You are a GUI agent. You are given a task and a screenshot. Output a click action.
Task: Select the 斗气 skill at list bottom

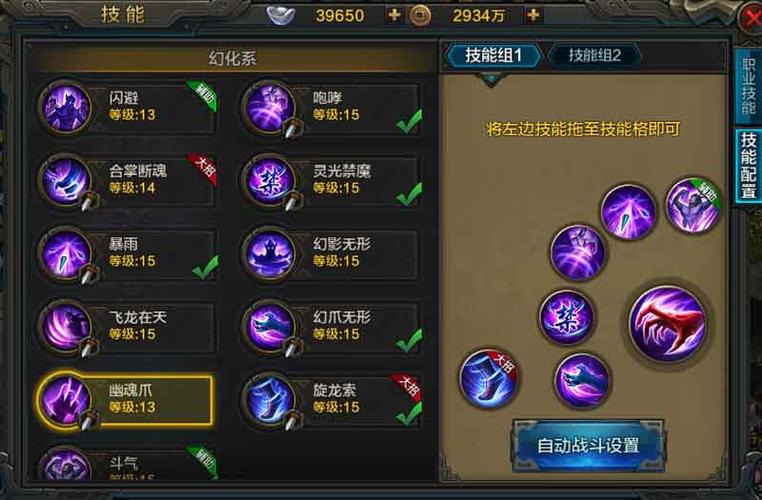pos(125,464)
